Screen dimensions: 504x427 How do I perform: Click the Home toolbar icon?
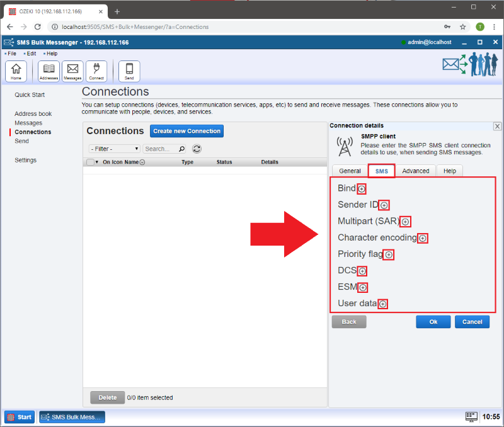(16, 71)
